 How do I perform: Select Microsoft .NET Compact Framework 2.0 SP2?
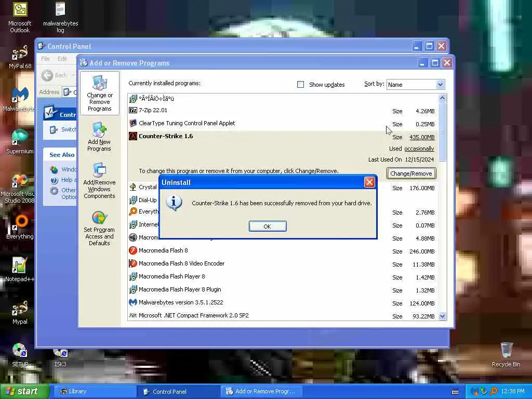[x=283, y=315]
